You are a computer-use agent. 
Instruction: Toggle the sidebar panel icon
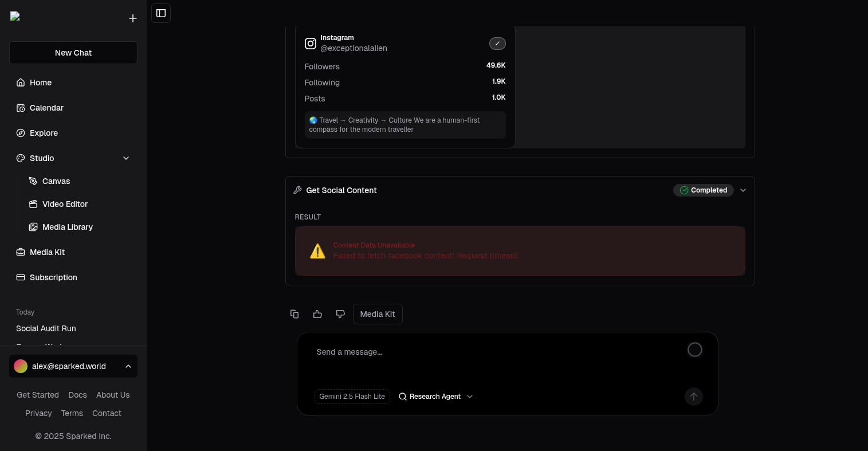tap(161, 13)
